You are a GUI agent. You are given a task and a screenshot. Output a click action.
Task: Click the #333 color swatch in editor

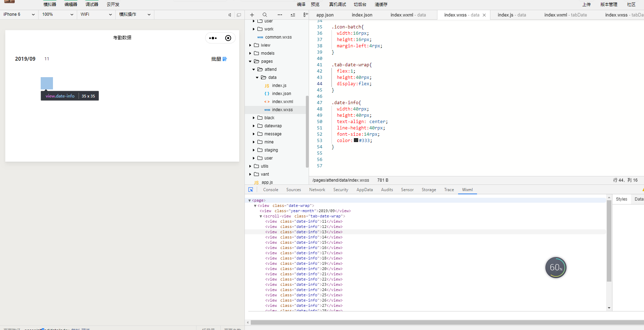(356, 140)
